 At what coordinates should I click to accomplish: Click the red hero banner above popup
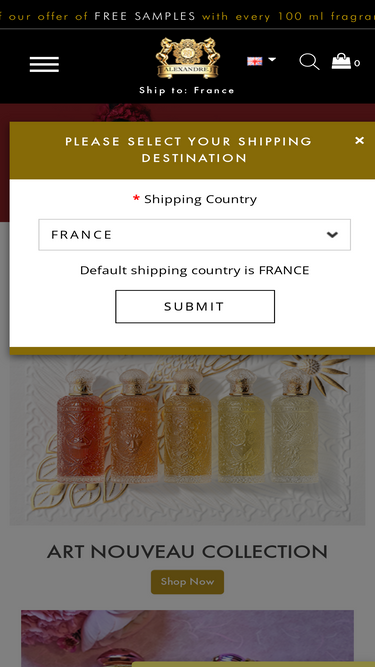[x=188, y=113]
